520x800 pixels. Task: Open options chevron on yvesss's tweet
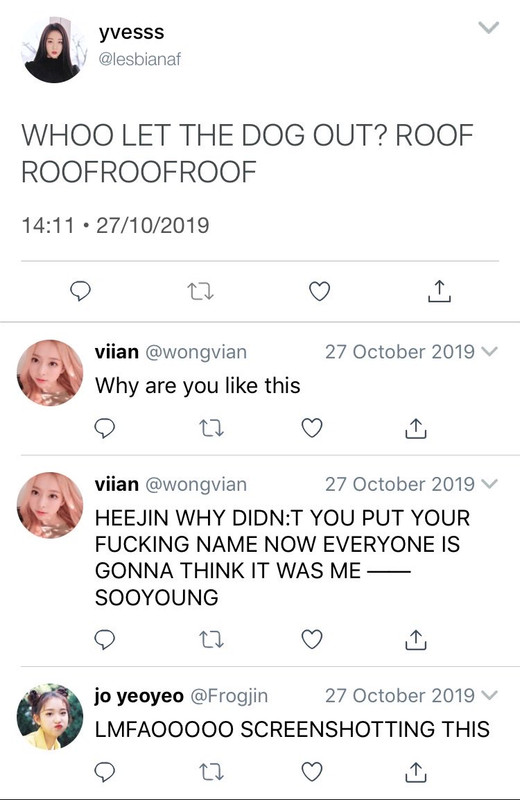point(489,27)
